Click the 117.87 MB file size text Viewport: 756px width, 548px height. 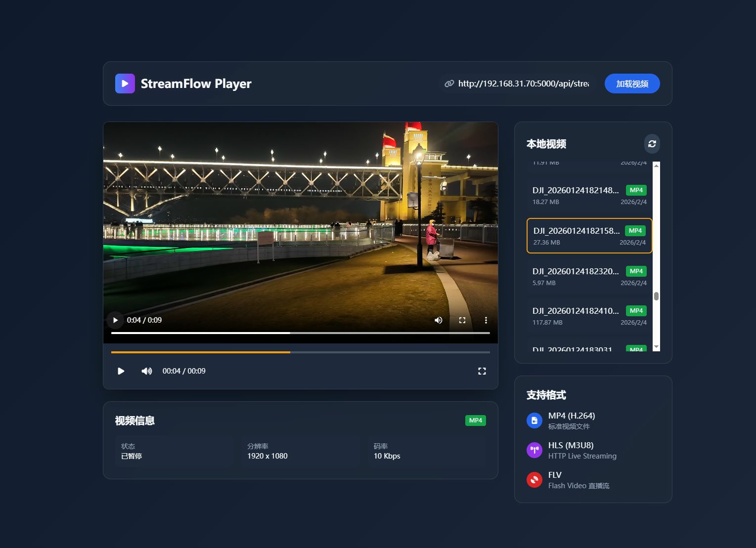(x=547, y=323)
